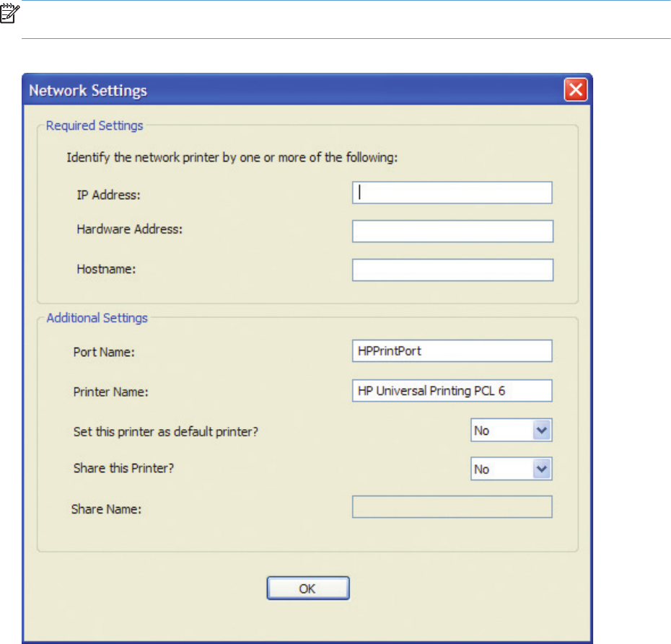Viewport: 671px width, 644px height.
Task: Confirm settings with the OK button
Action: coord(307,588)
